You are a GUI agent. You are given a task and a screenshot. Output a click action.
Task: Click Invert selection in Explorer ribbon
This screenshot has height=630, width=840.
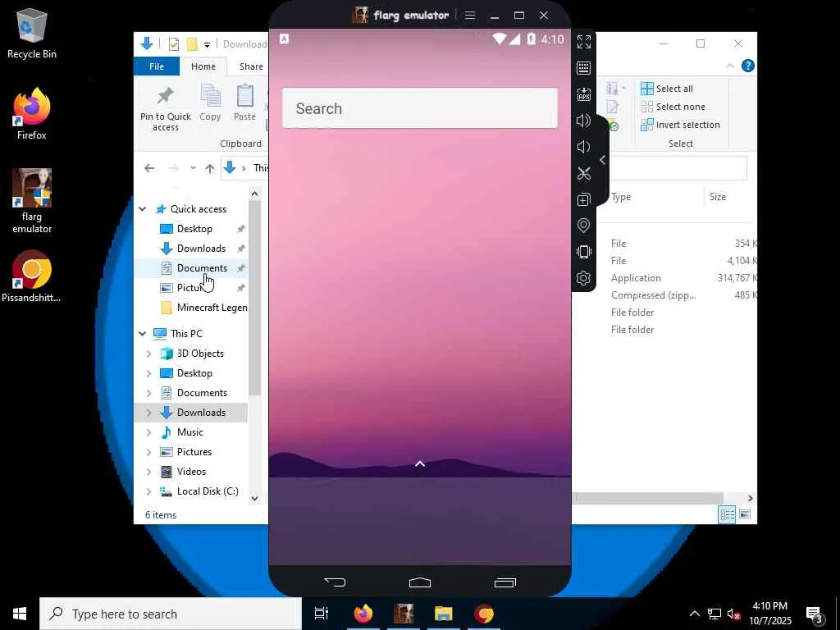[x=680, y=125]
